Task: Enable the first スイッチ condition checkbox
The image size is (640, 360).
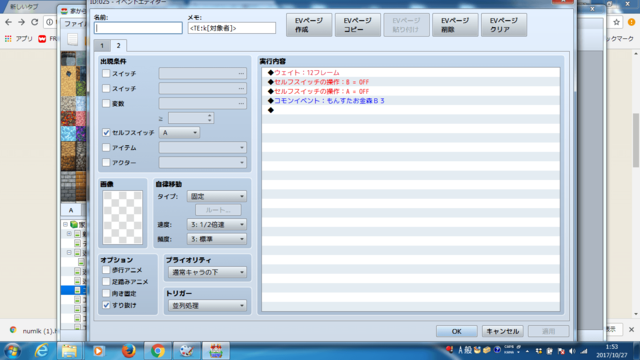Action: pyautogui.click(x=106, y=73)
